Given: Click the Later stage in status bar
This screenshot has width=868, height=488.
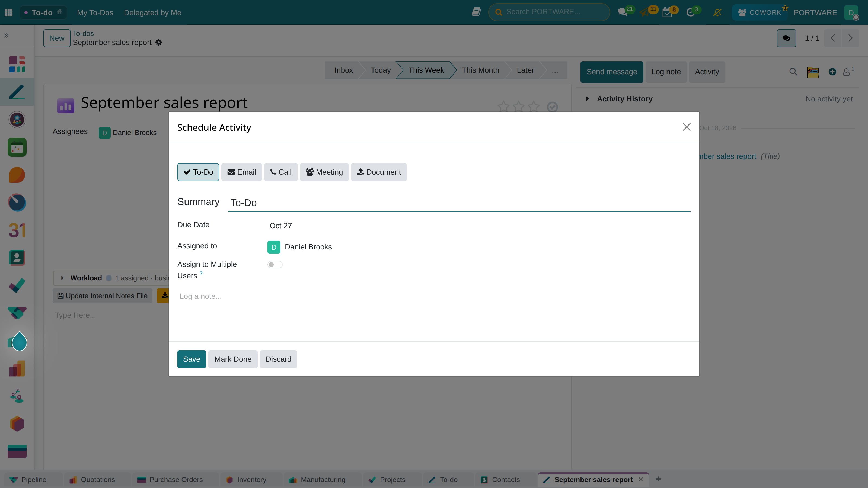Looking at the screenshot, I should pos(525,70).
